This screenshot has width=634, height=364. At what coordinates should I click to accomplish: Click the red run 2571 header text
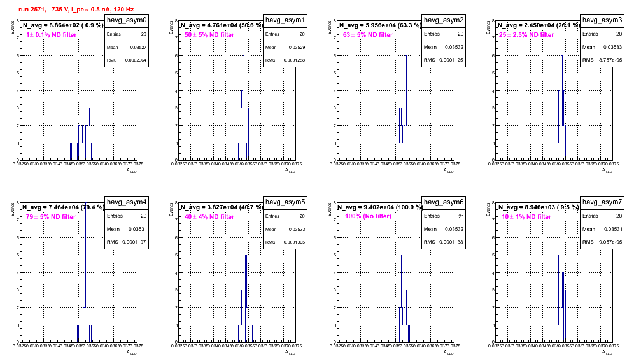click(x=76, y=9)
